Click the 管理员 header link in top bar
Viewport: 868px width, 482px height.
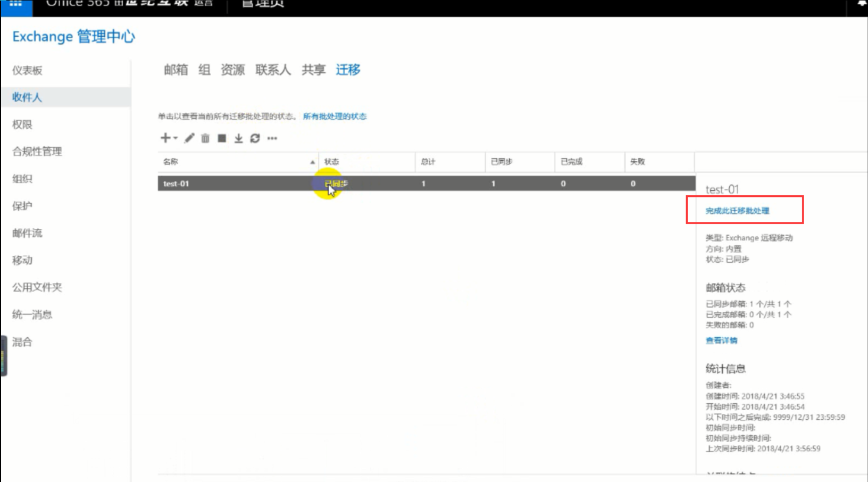tap(263, 4)
